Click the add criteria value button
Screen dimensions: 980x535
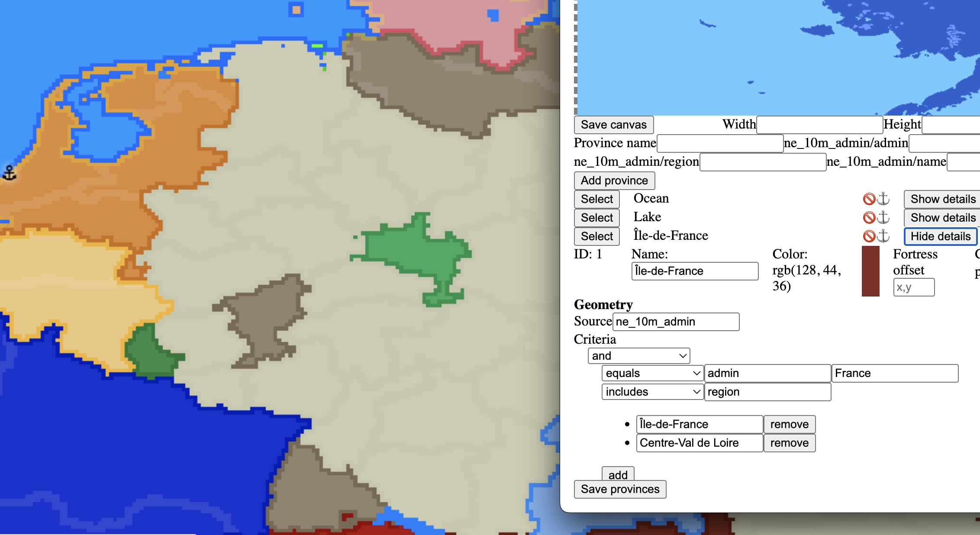click(618, 474)
